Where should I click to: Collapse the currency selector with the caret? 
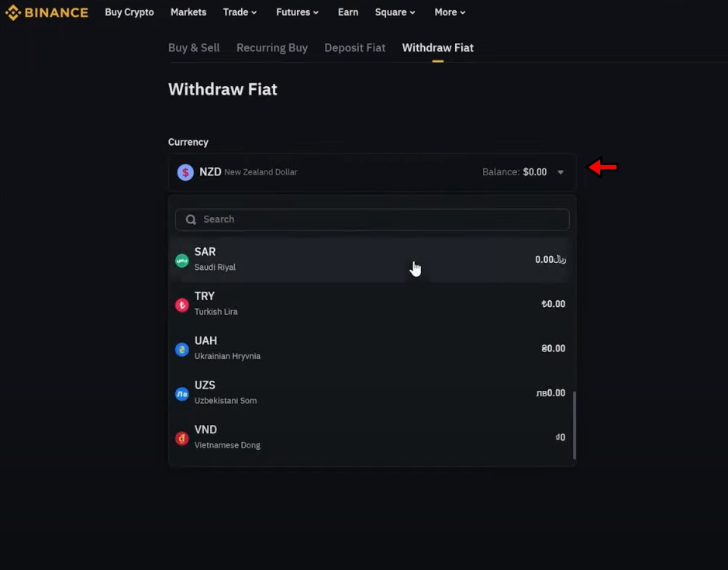(x=560, y=172)
